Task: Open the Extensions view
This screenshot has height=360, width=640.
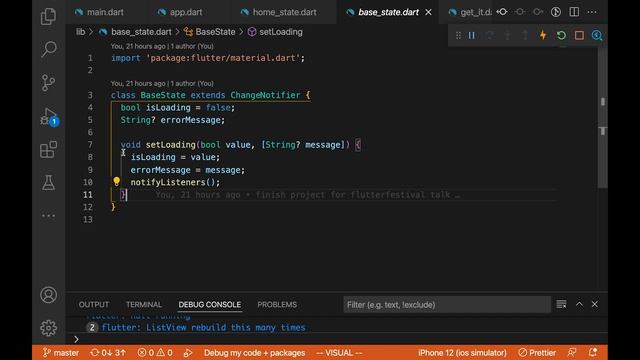Action: pyautogui.click(x=48, y=149)
